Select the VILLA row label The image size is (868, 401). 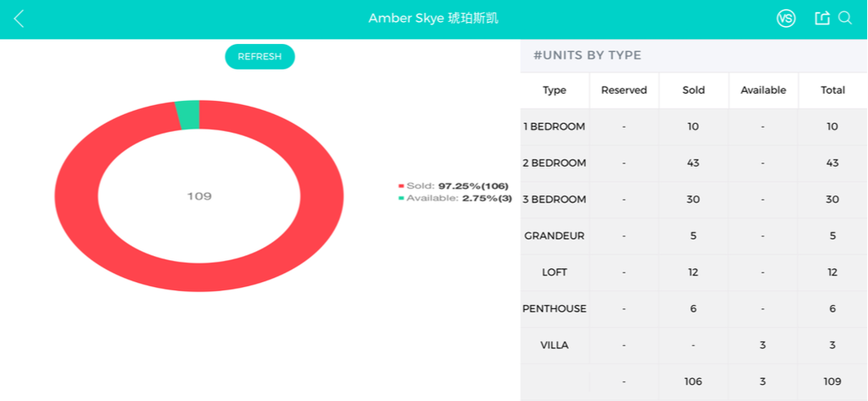(x=554, y=346)
